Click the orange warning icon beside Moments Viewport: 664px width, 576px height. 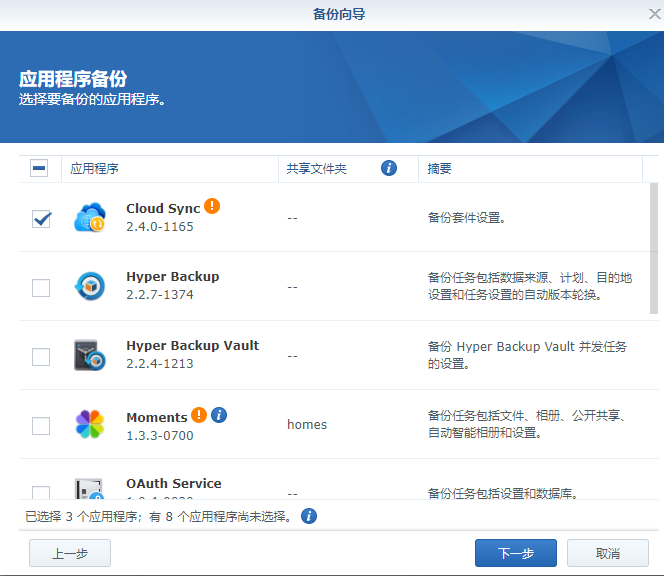(x=199, y=415)
